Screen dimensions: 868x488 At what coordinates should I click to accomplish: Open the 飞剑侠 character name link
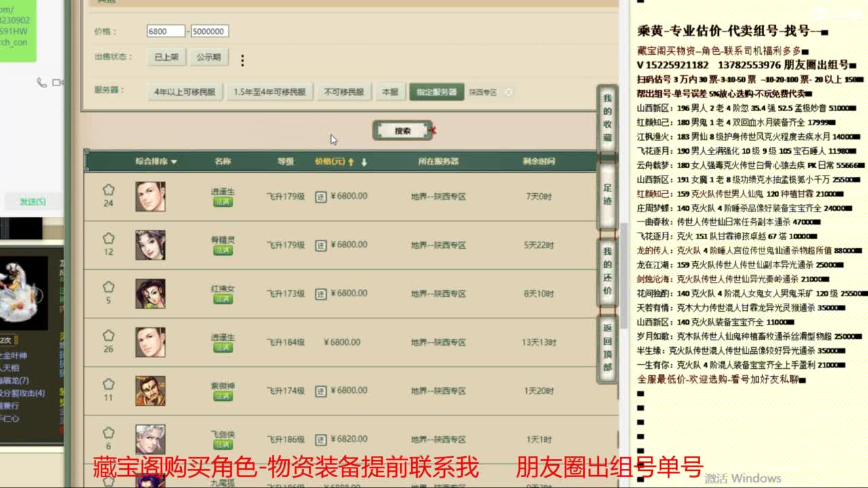point(222,434)
